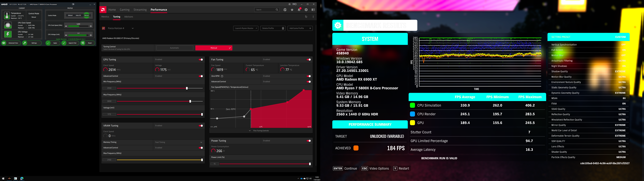Open the three-dot more options menu

[313, 17]
